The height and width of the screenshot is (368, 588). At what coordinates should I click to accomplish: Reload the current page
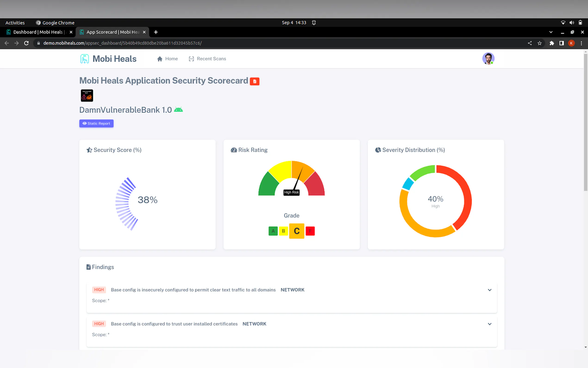point(26,43)
